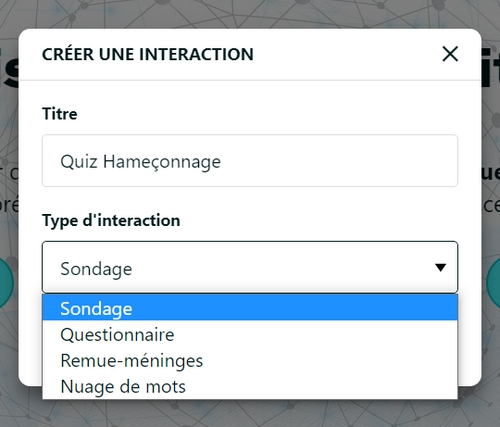
Task: Click empty space in the dialog header
Action: point(347,54)
